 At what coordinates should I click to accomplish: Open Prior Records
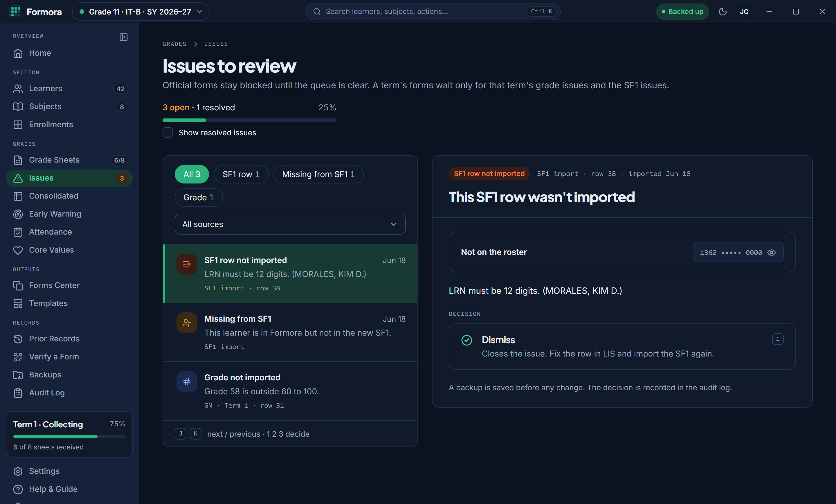[x=69, y=339]
